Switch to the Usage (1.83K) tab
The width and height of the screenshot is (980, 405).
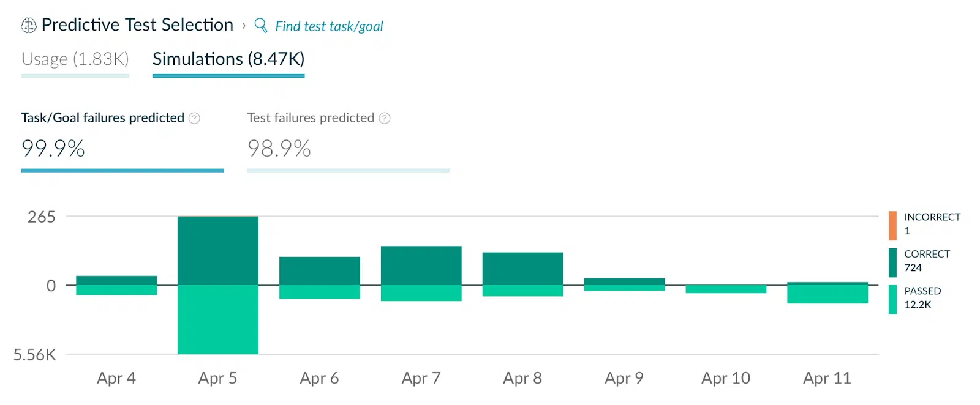75,59
